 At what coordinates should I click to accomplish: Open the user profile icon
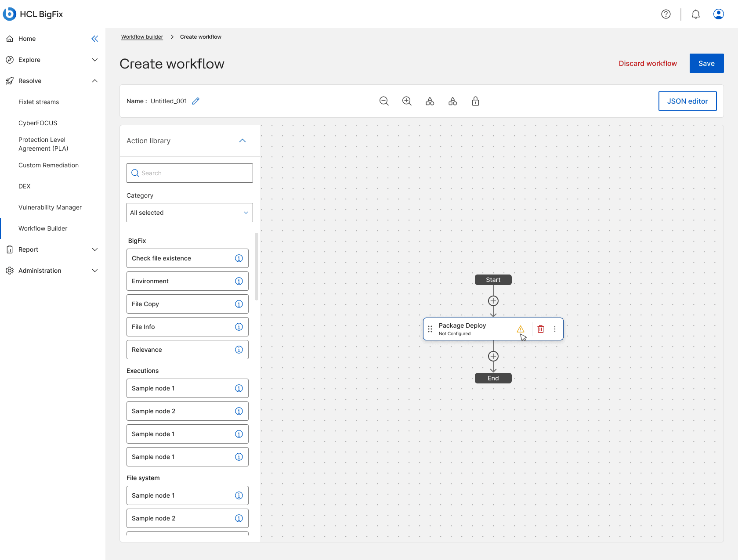[x=719, y=14]
